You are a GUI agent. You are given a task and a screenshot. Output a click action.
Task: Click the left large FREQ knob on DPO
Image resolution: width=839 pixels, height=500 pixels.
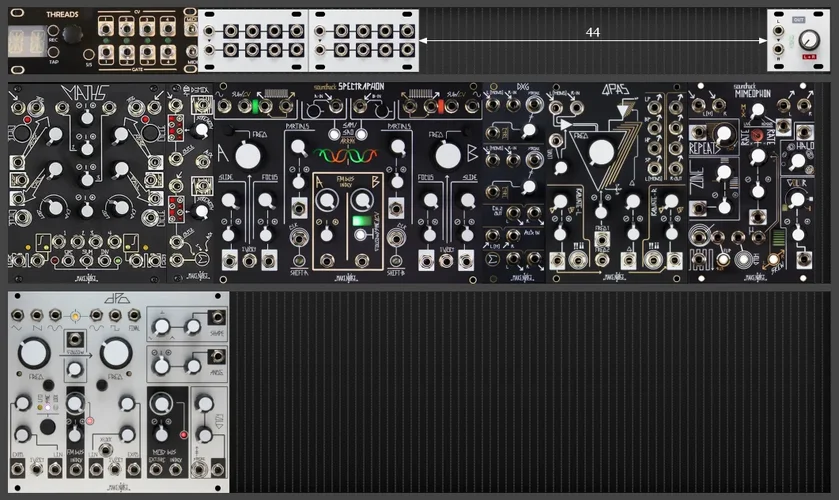point(33,353)
